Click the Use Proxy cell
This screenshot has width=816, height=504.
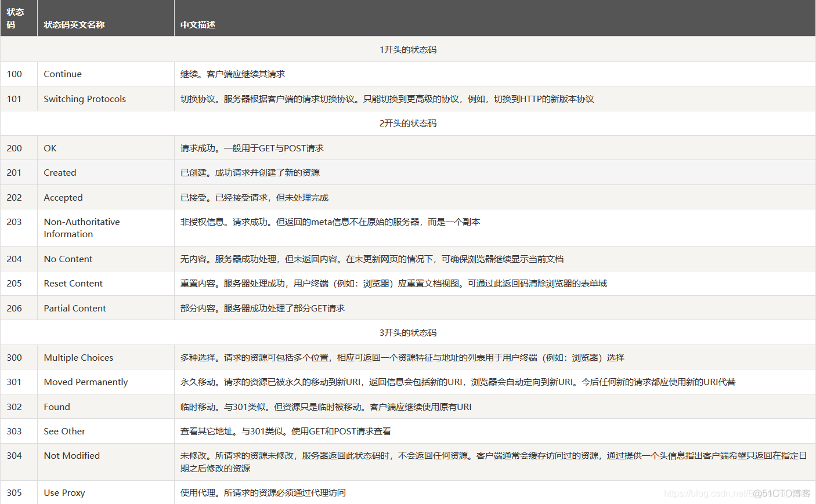(x=106, y=492)
